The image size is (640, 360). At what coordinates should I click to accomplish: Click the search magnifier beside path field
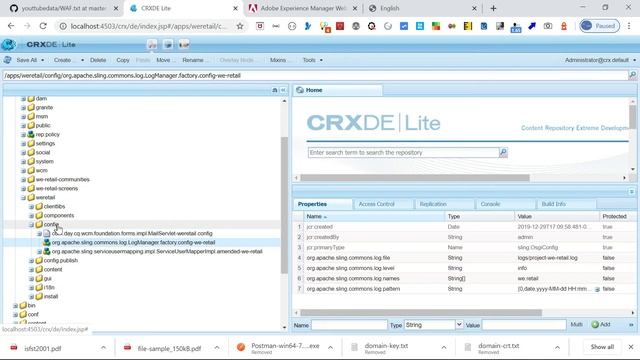[x=632, y=75]
